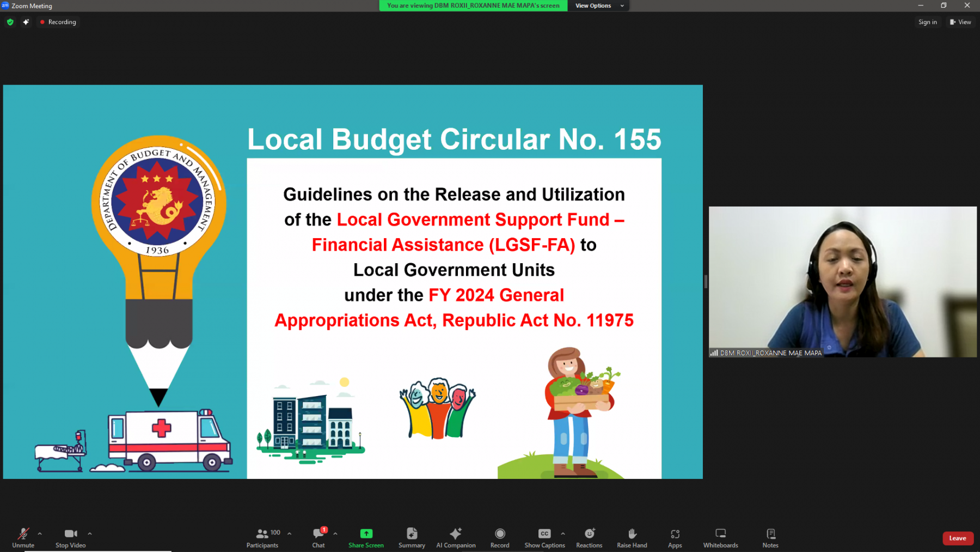Click the AI Companion sparkle indicator

coord(26,22)
